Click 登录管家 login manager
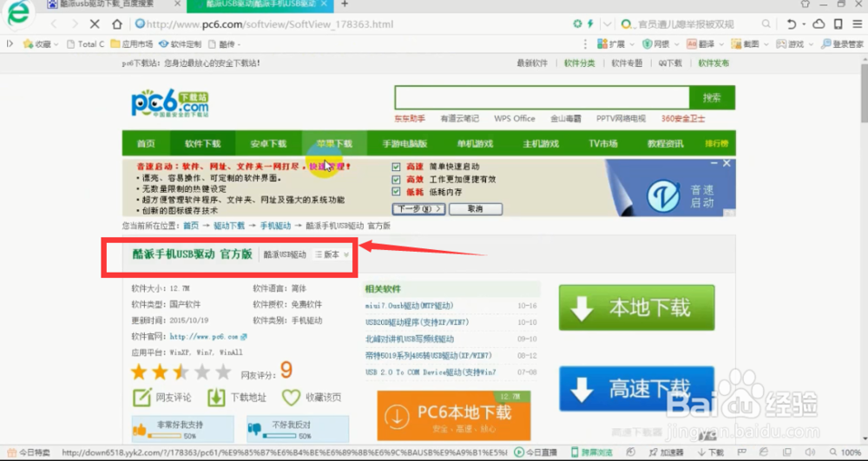The image size is (868, 461). (842, 44)
